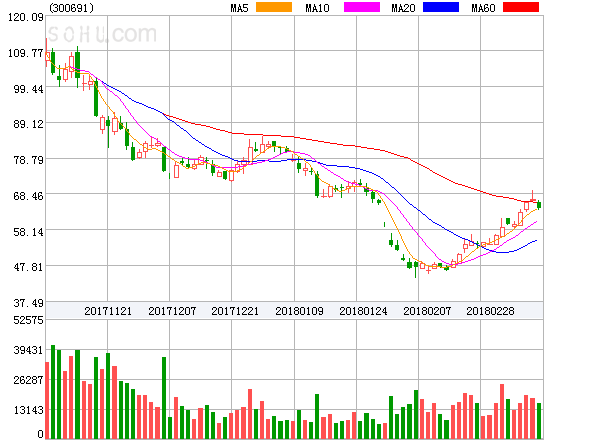Viewport: 600px width, 440px height.
Task: Click the 20180109 date marker
Action: click(x=299, y=311)
